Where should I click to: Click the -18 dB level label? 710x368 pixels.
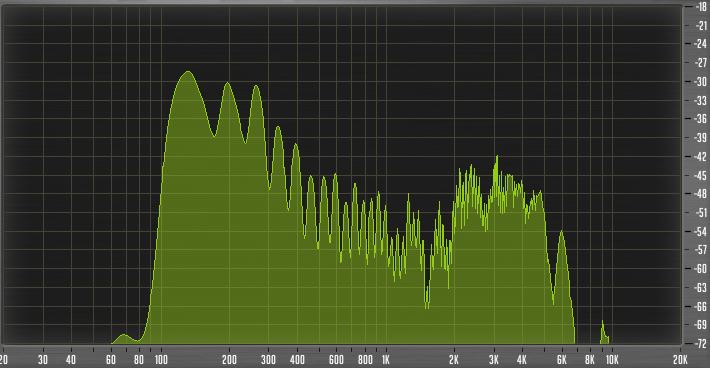click(x=700, y=7)
